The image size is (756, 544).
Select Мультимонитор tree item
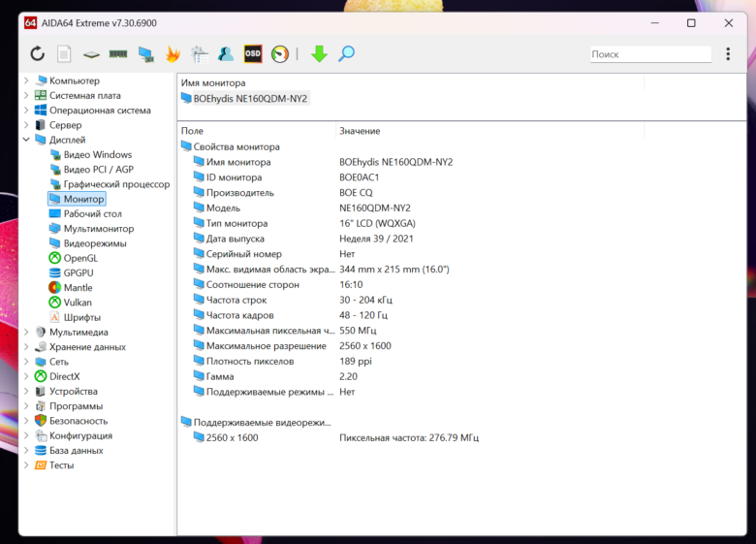point(92,229)
